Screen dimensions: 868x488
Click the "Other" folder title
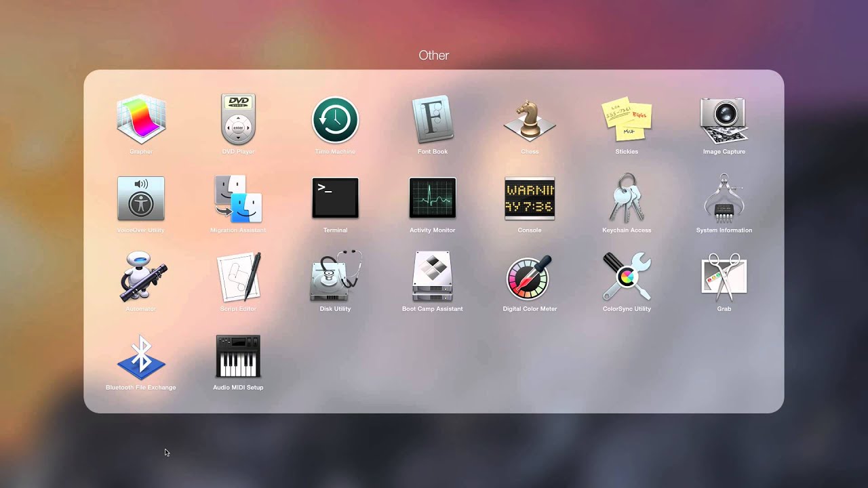tap(434, 56)
